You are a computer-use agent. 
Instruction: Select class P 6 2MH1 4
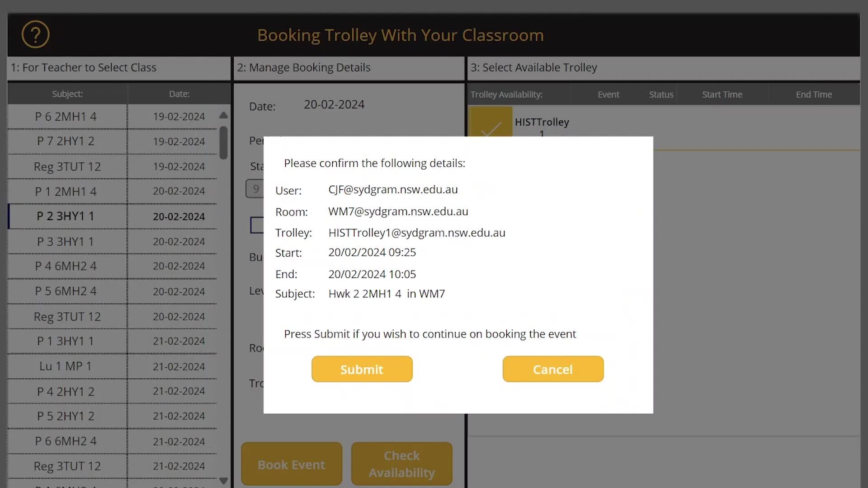click(66, 117)
